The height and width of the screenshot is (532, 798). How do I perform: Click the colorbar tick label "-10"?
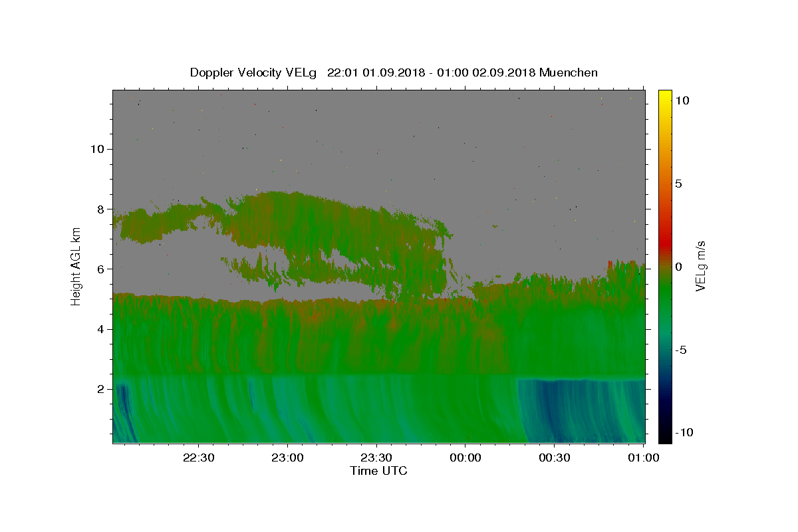(x=683, y=432)
